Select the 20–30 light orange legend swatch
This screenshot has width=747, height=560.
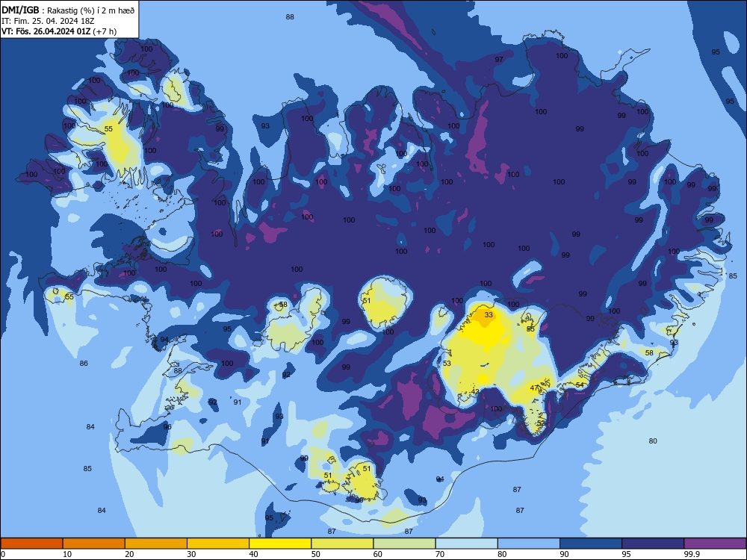(x=156, y=544)
